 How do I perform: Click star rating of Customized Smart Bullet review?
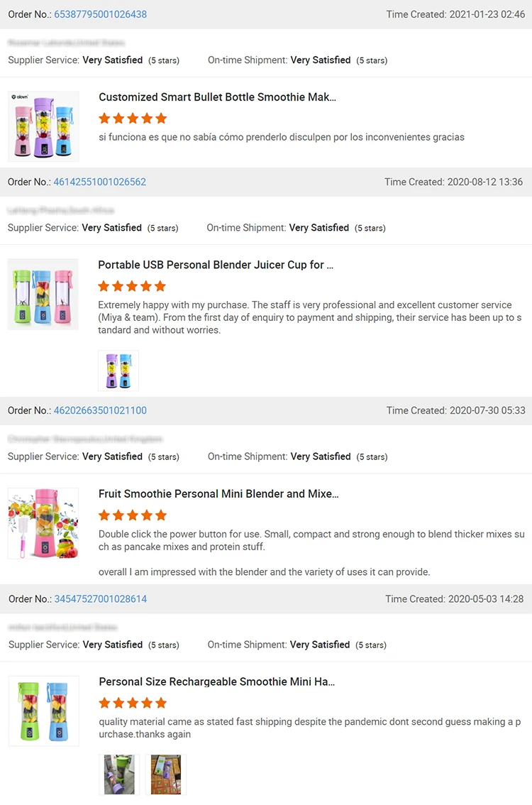tap(133, 118)
